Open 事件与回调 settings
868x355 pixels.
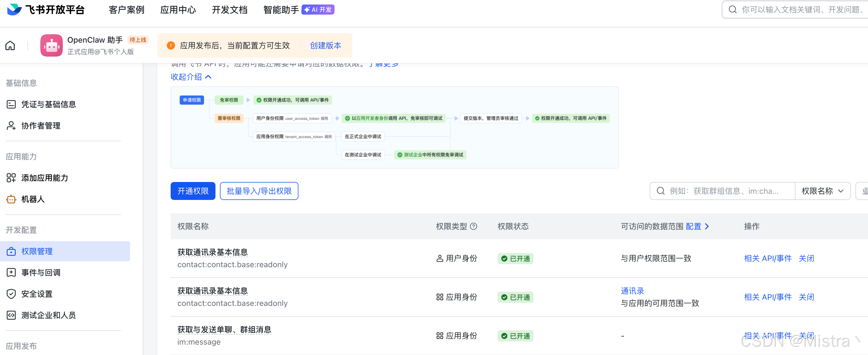41,272
